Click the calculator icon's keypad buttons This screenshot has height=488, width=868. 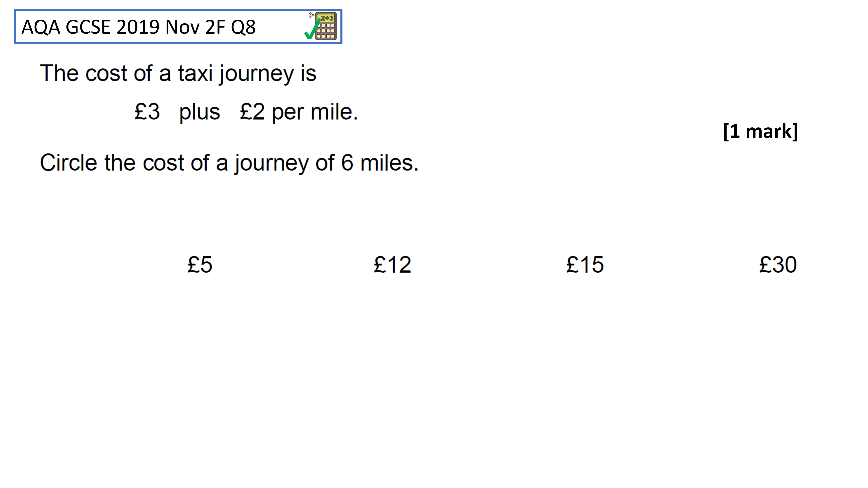click(326, 31)
